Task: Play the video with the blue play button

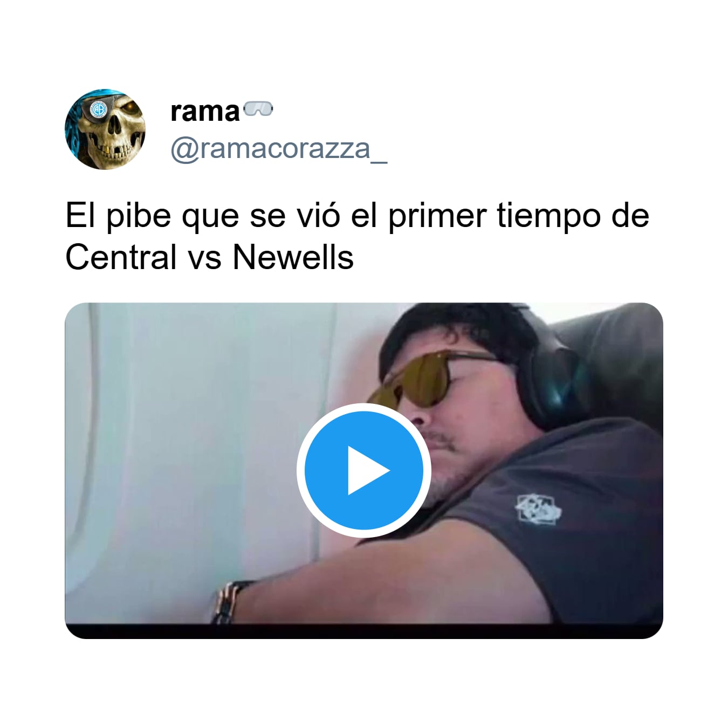Action: point(363,470)
